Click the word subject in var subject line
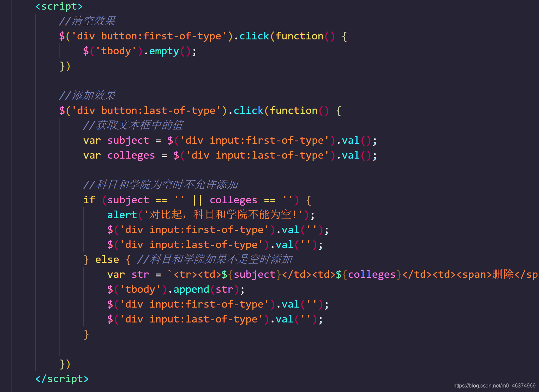539x392 pixels. click(128, 140)
